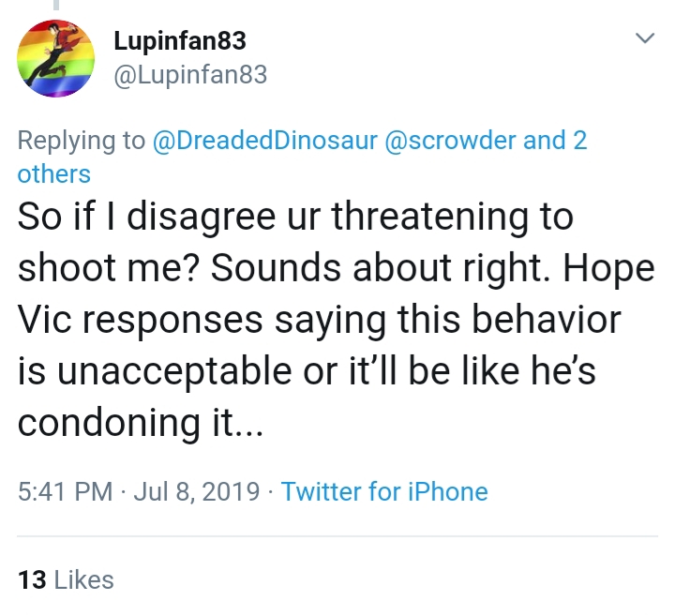Click the tweet text "So if I disagree"
The height and width of the screenshot is (616, 675).
[146, 217]
